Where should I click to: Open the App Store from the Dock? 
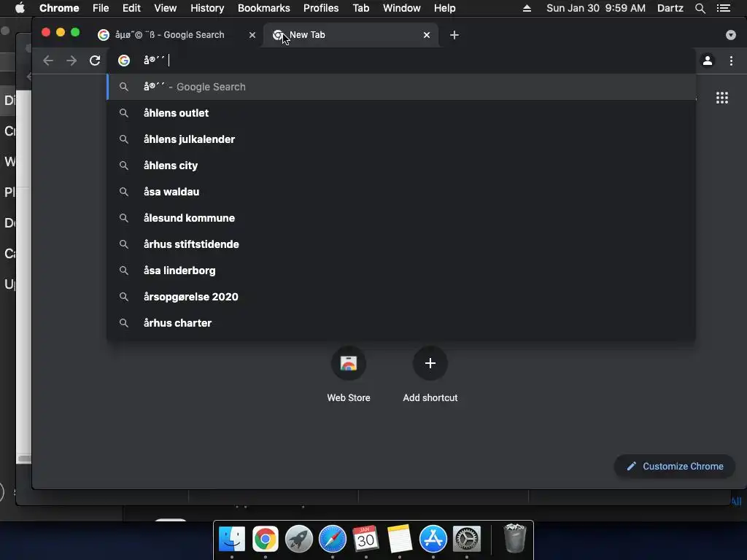433,539
